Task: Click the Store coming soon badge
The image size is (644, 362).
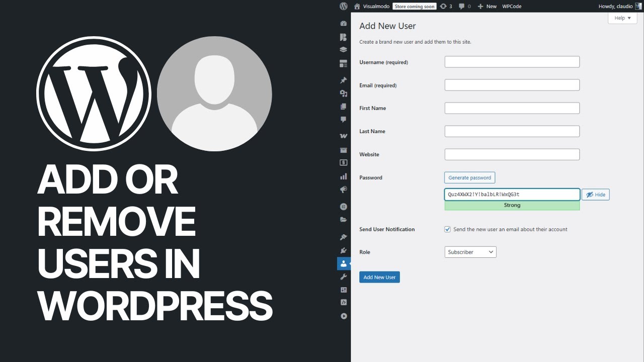Action: [414, 6]
